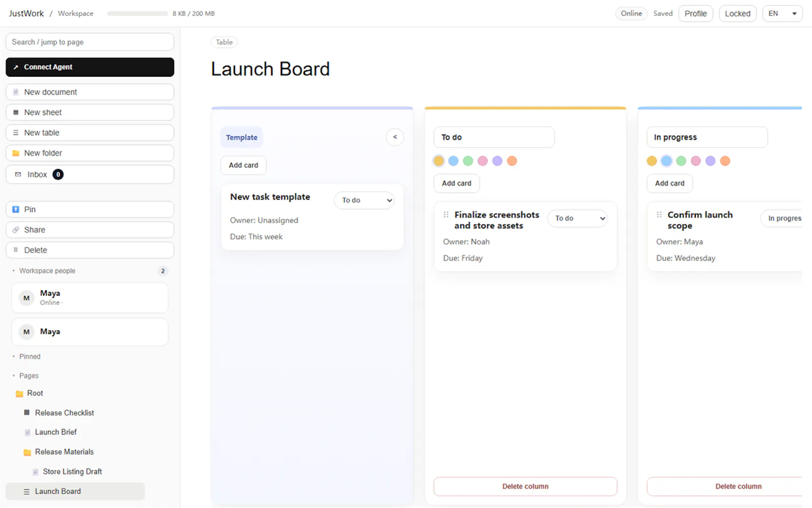Click the New folder icon
Screen dimensions: 812x508
[16, 153]
